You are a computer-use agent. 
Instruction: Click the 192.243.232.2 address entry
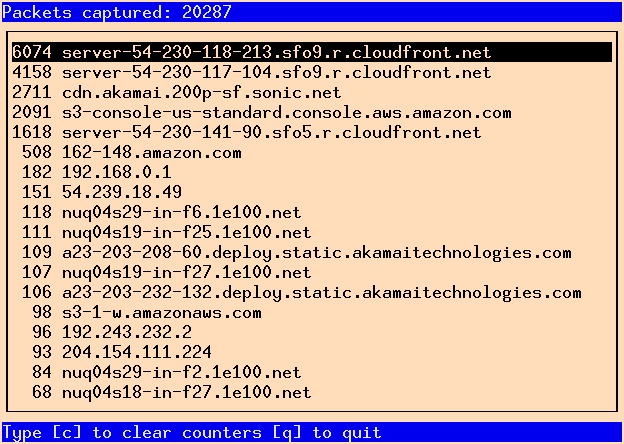pyautogui.click(x=312, y=332)
